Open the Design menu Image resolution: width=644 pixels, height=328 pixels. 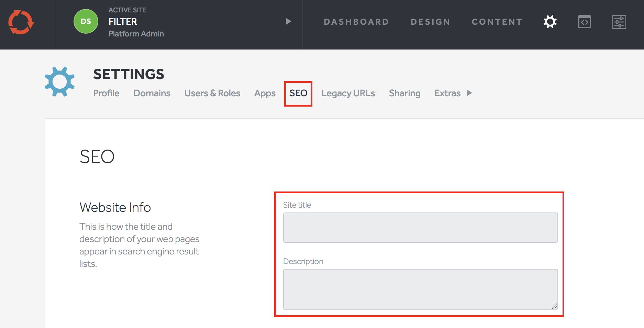click(x=430, y=22)
